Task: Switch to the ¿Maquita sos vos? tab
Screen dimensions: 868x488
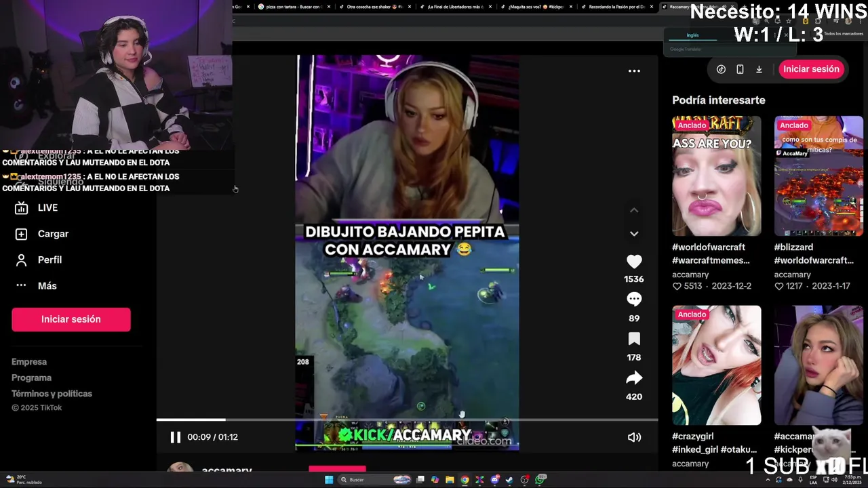Action: click(536, 7)
